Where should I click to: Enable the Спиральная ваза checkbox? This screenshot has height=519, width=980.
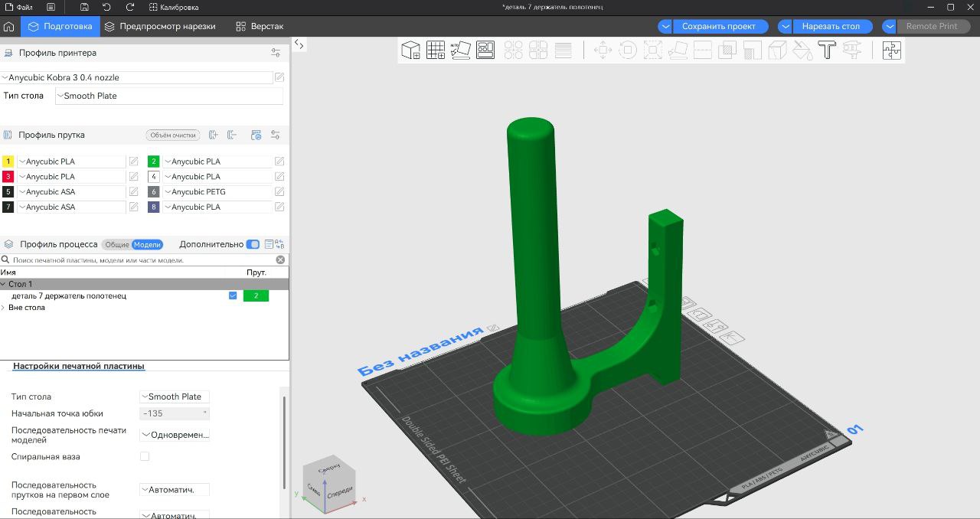click(x=145, y=457)
